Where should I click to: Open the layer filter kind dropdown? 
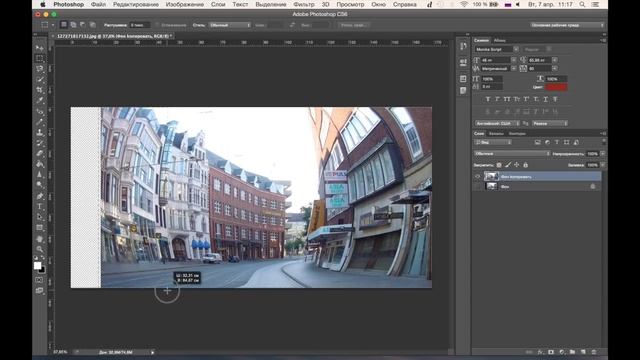click(493, 142)
